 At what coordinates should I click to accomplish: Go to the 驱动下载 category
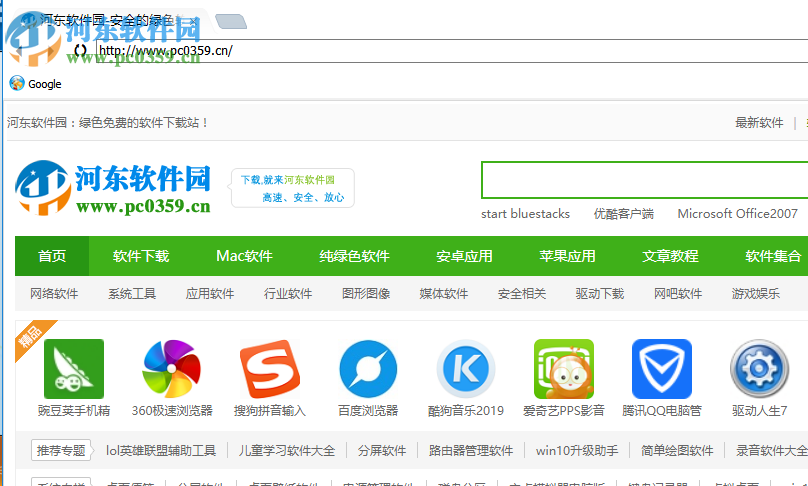click(x=600, y=294)
